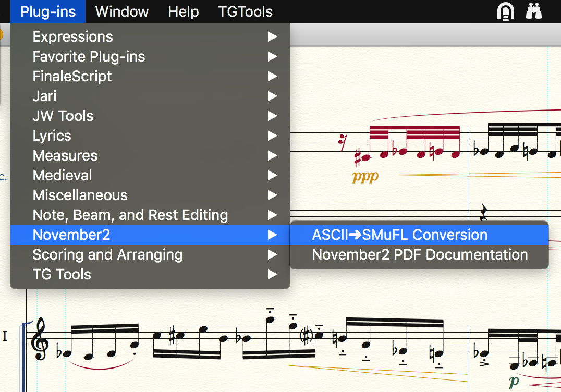Click the orange ppp dynamic marking
The height and width of the screenshot is (392, 561).
pyautogui.click(x=365, y=177)
